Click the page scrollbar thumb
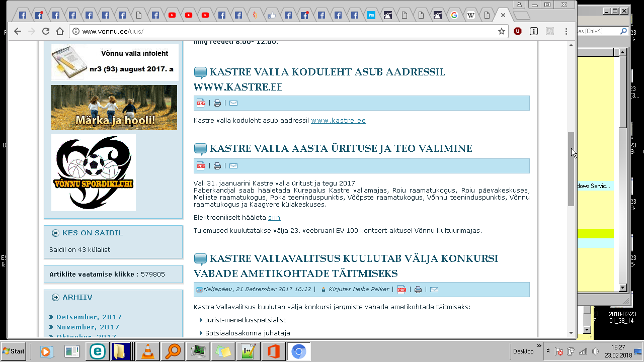The image size is (644, 362). [571, 169]
